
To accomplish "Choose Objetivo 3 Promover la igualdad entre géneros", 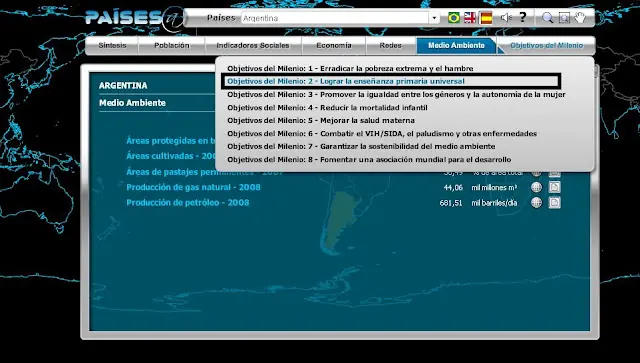I will pos(396,94).
